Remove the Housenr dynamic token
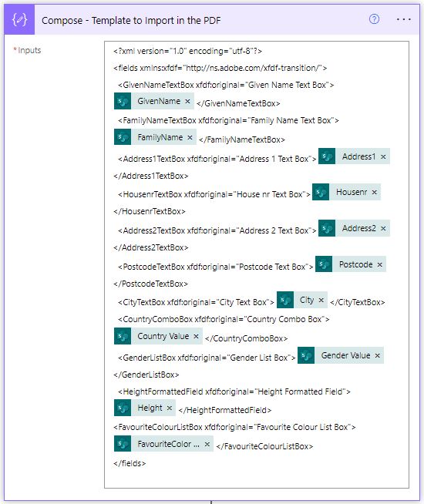Viewport: 424px width, 504px height. pyautogui.click(x=374, y=192)
